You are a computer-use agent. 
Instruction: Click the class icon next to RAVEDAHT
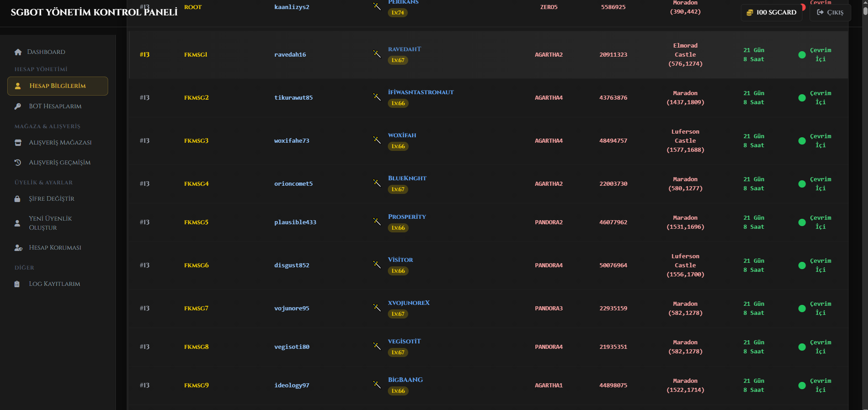377,54
